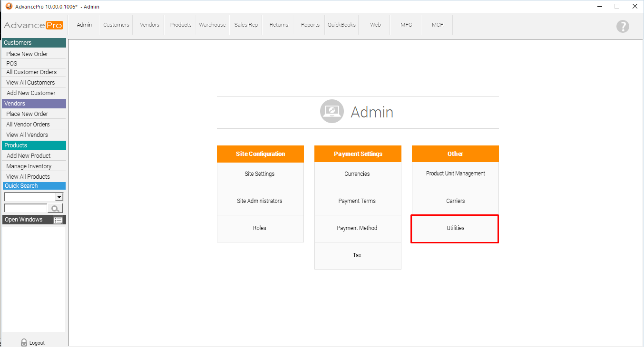Open the Reports menu
This screenshot has width=644, height=347.
310,25
